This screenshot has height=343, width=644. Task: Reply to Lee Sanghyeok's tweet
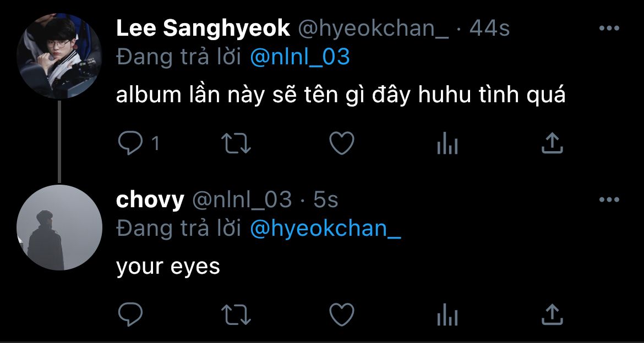coord(131,143)
